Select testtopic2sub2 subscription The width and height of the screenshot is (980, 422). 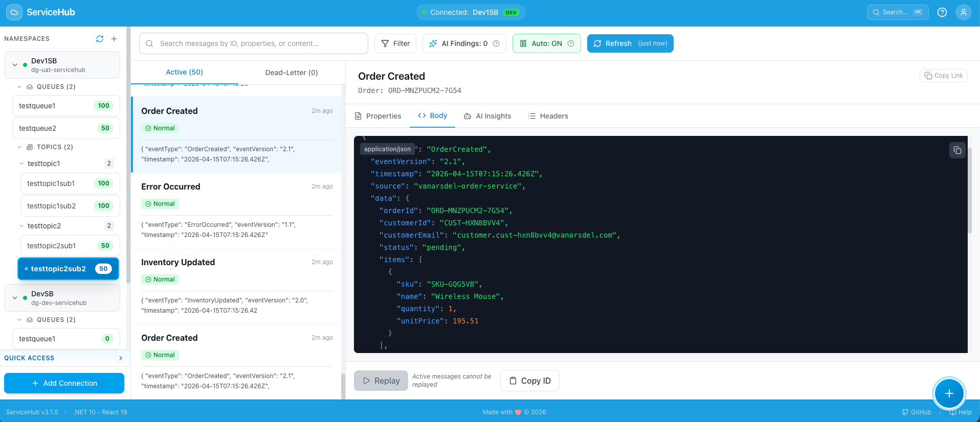pos(69,269)
